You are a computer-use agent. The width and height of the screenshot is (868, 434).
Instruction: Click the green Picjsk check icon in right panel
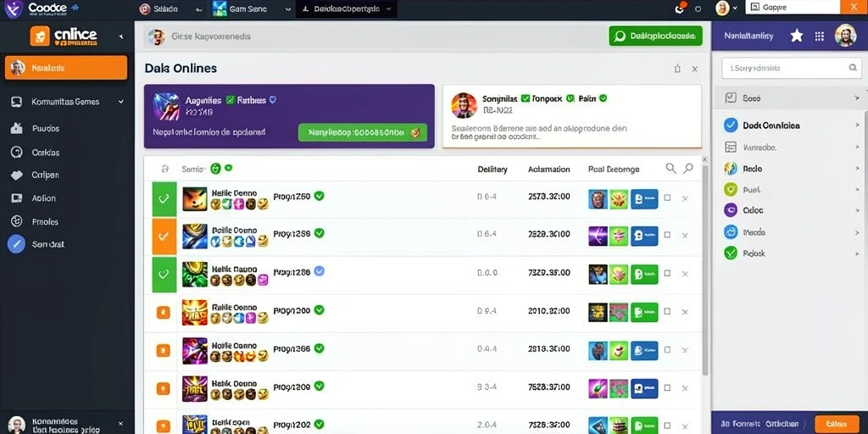(x=731, y=253)
